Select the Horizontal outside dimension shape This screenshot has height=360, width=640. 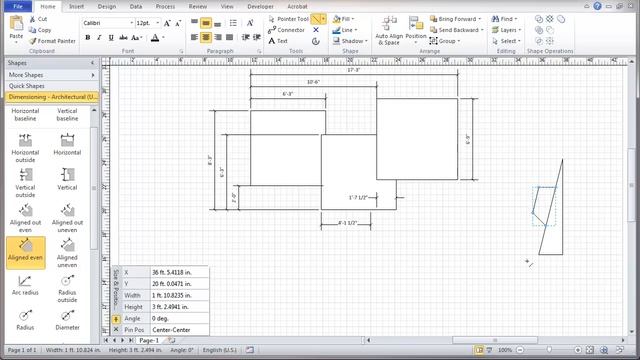[25, 148]
